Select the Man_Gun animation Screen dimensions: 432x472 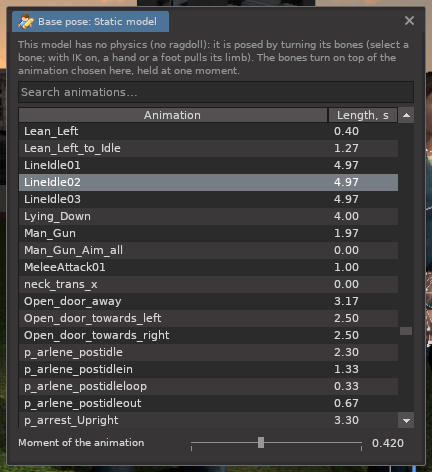tap(208, 233)
